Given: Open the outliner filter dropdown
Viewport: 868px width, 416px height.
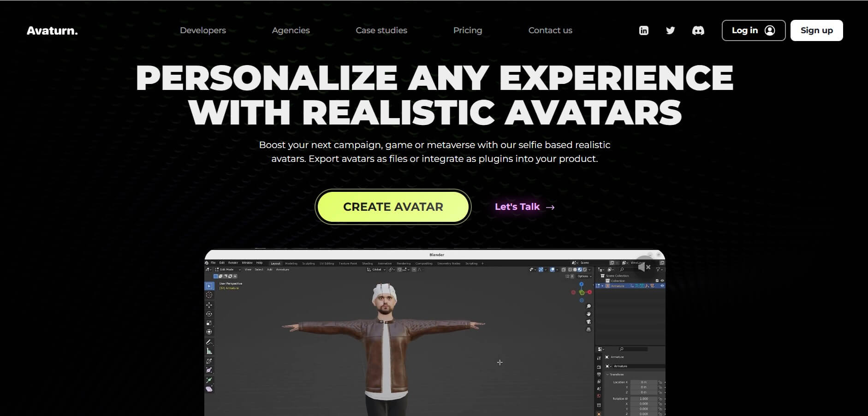Looking at the screenshot, I should 660,269.
